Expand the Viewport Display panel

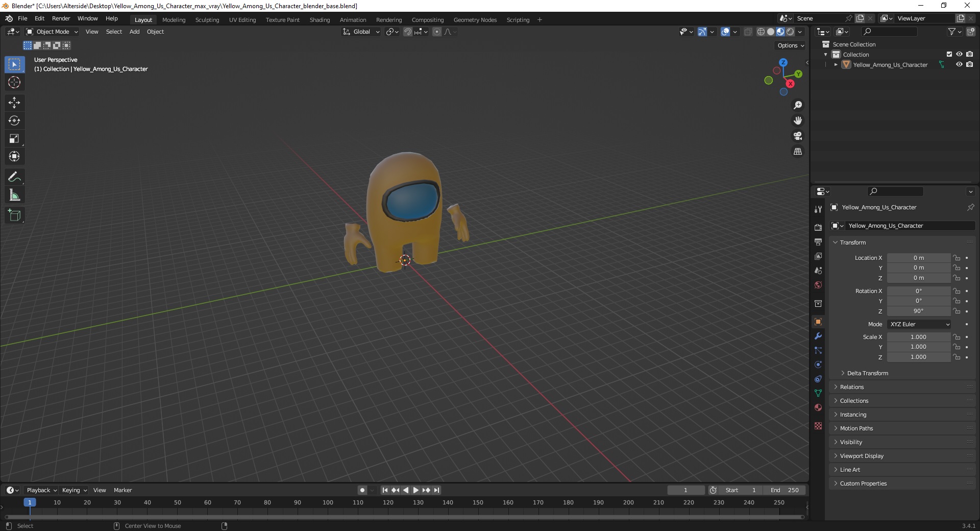point(862,456)
